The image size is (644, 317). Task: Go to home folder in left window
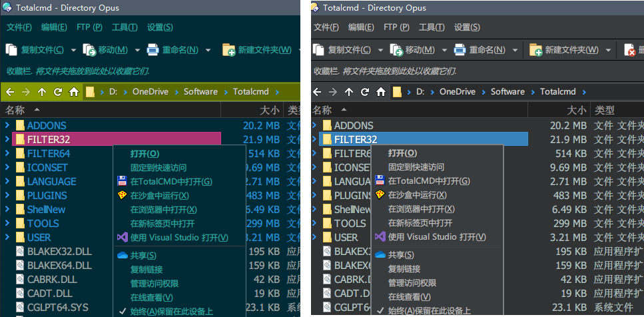click(74, 92)
